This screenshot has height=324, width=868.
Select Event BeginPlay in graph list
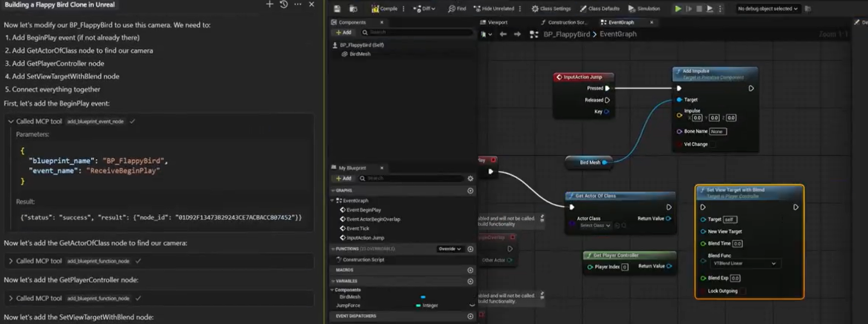(x=364, y=210)
